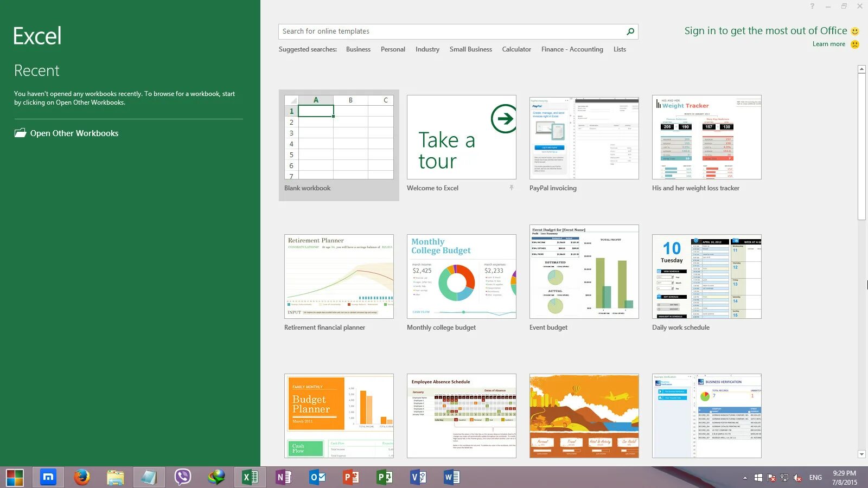The image size is (868, 488).
Task: Choose the Monthly college budget template
Action: [462, 277]
